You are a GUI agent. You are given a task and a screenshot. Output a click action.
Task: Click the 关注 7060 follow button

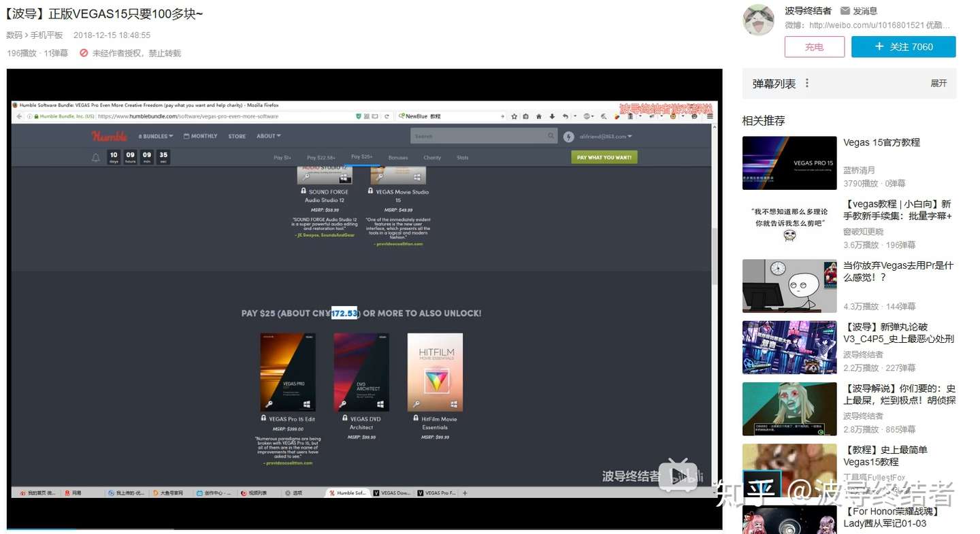pyautogui.click(x=904, y=47)
